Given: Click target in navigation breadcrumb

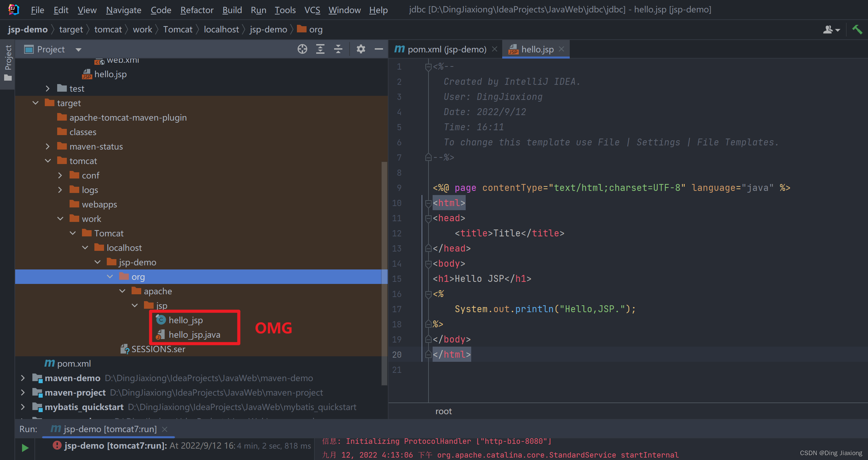Looking at the screenshot, I should pos(71,30).
